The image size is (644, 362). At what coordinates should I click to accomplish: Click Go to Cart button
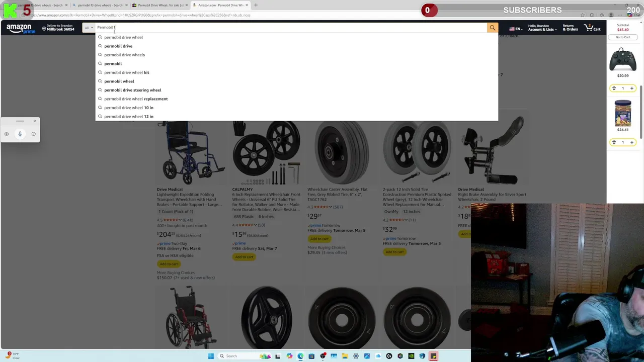tap(623, 37)
